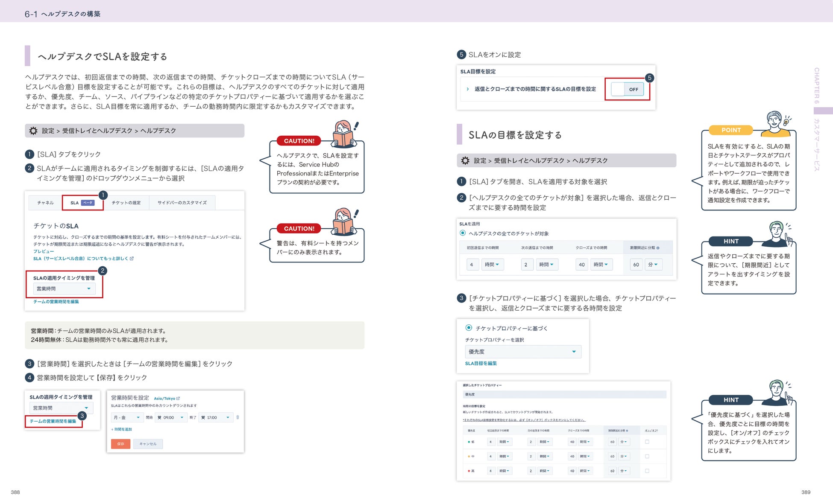Click the external link icon after SLA learn-more link
This screenshot has height=504, width=833.
pyautogui.click(x=132, y=259)
